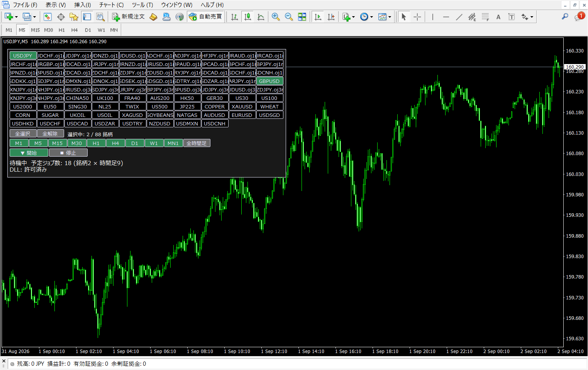Open the Market Watch window icon
Screen dimensions: 588x370
tap(47, 17)
